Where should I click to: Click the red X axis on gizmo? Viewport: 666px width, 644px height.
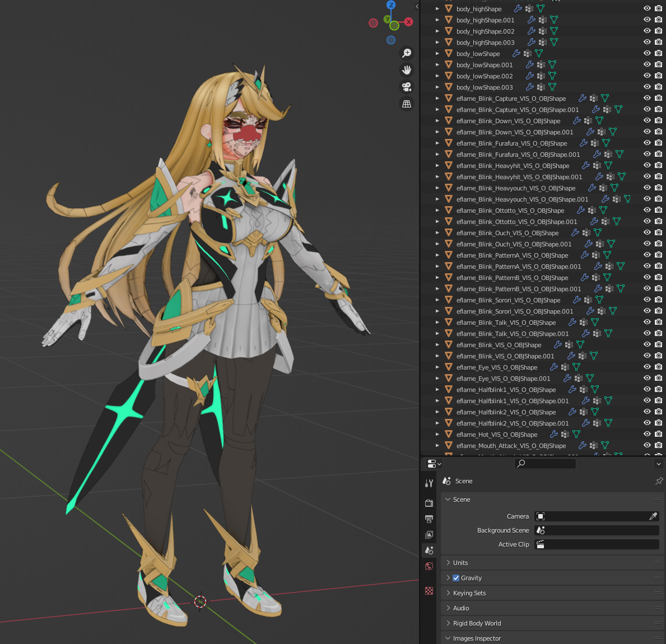tap(409, 22)
